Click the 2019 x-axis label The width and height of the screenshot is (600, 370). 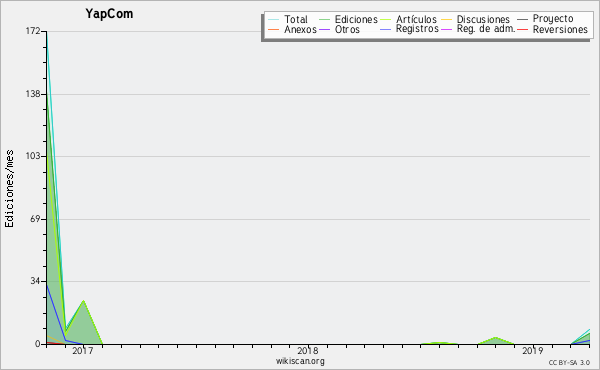point(533,351)
